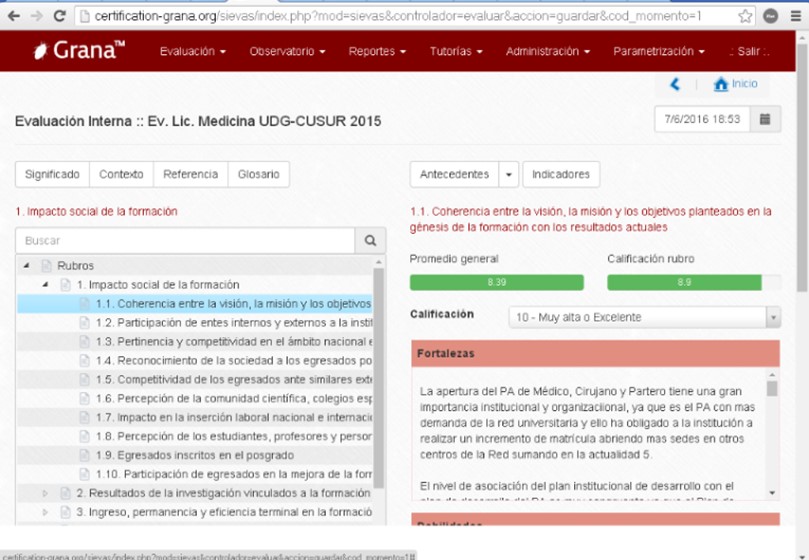This screenshot has height=560, width=809.
Task: Open the Evaluación menu
Action: 192,51
